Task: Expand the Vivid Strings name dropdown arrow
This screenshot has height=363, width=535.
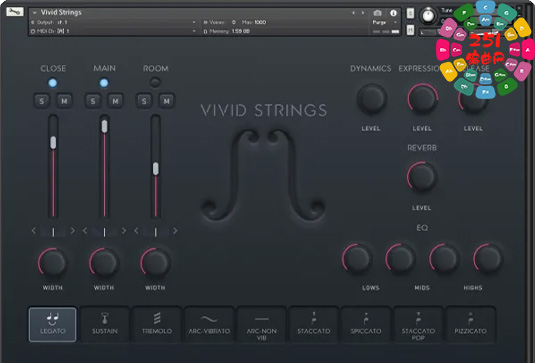Action: [x=34, y=13]
